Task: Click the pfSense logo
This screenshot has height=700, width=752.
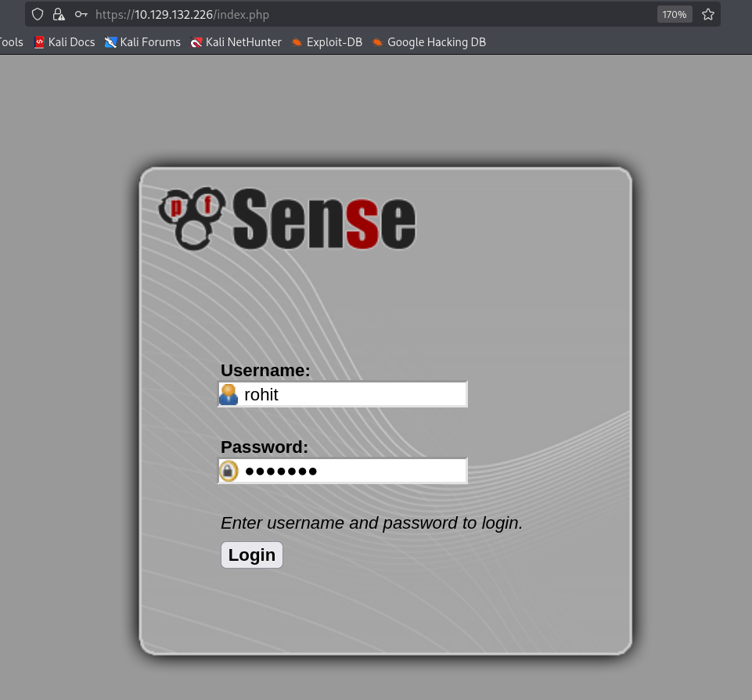Action: click(287, 218)
